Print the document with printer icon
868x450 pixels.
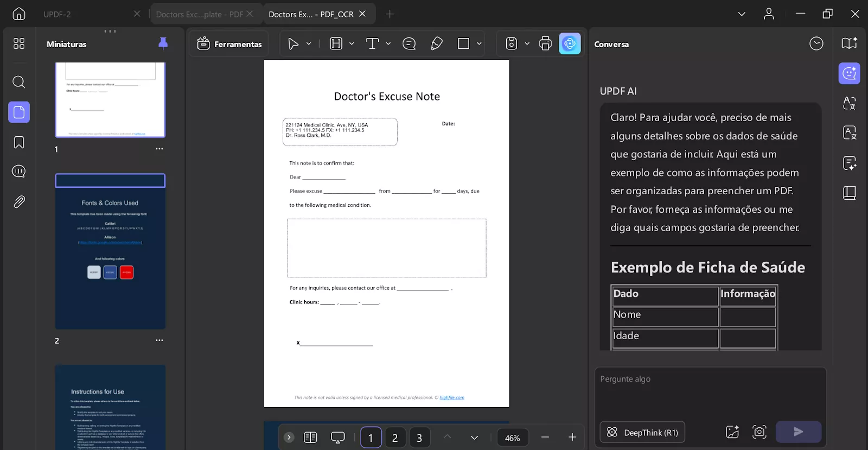pos(545,43)
